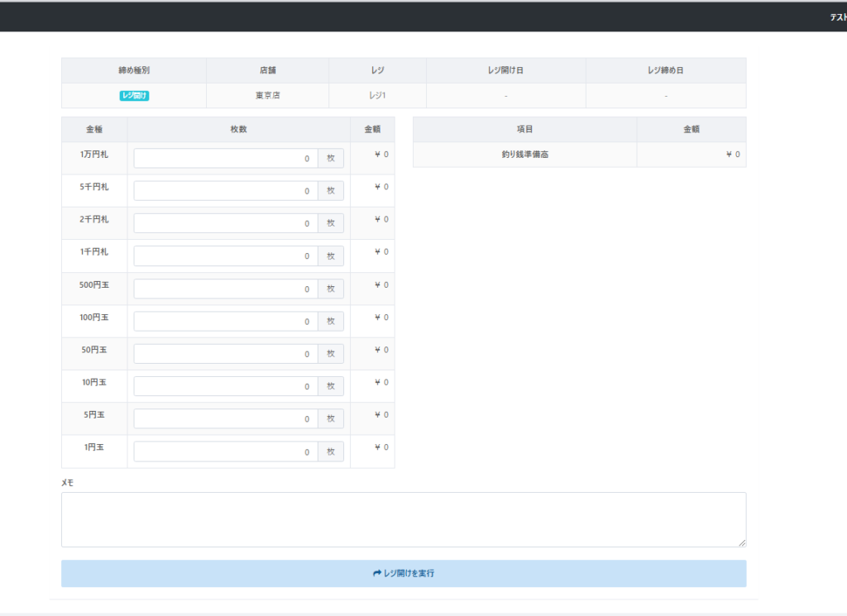This screenshot has width=847, height=616.
Task: Click the 2千円札 row label
Action: 94,219
